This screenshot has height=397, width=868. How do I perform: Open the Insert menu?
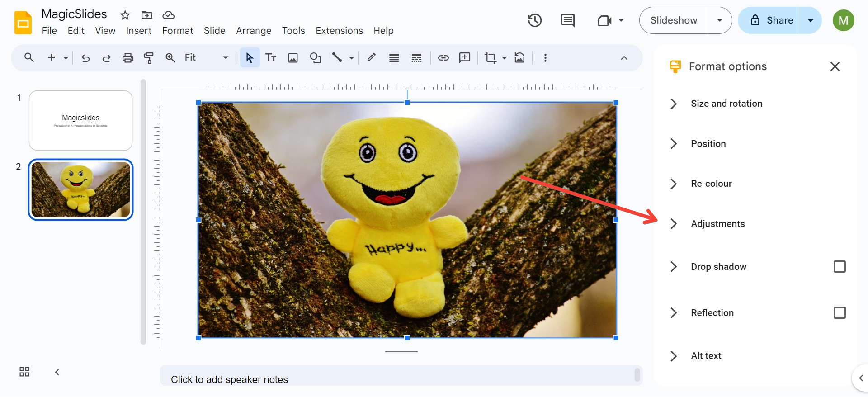(x=138, y=31)
